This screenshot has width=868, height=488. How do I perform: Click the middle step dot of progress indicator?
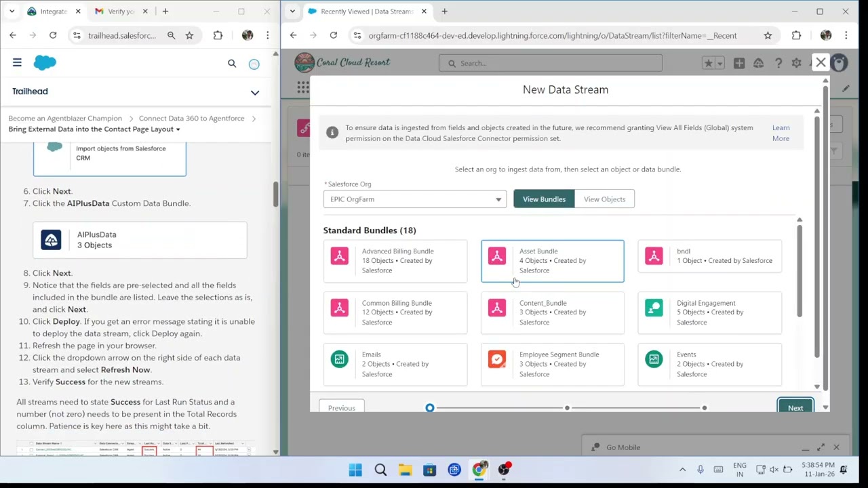(x=567, y=408)
